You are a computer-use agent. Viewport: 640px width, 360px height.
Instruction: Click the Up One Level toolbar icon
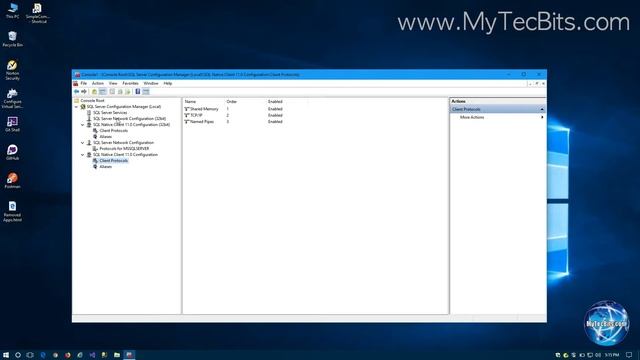click(x=94, y=92)
